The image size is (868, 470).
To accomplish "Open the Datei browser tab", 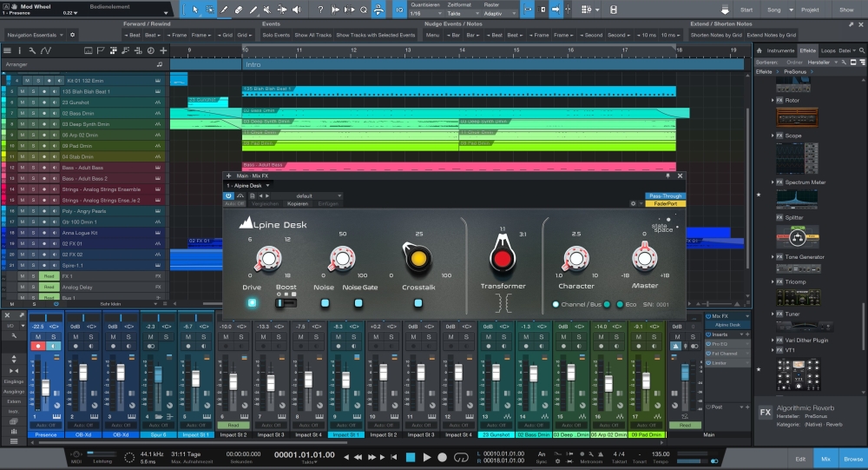I will pyautogui.click(x=847, y=50).
